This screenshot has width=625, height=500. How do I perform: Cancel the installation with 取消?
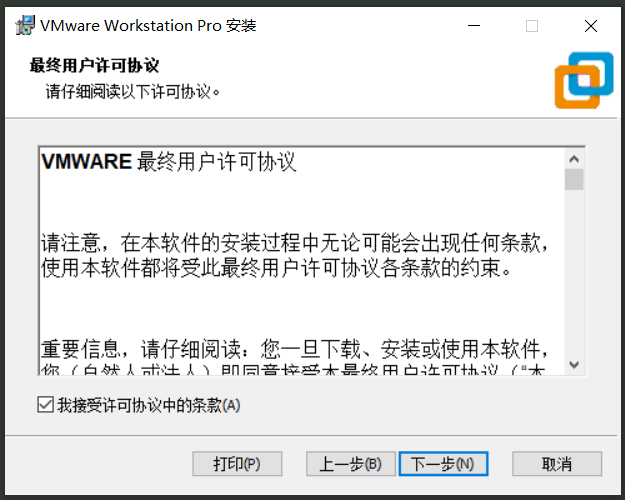(x=557, y=464)
